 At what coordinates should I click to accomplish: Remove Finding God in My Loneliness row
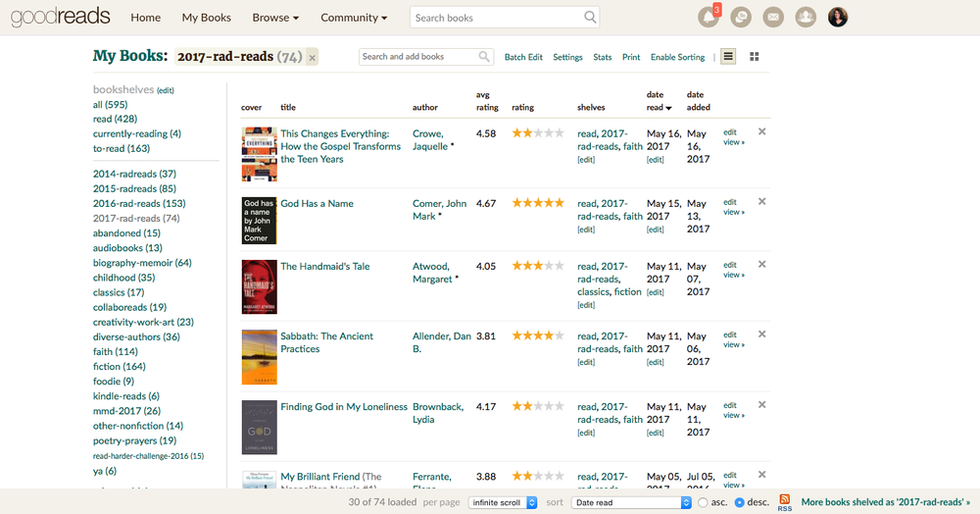(x=761, y=405)
